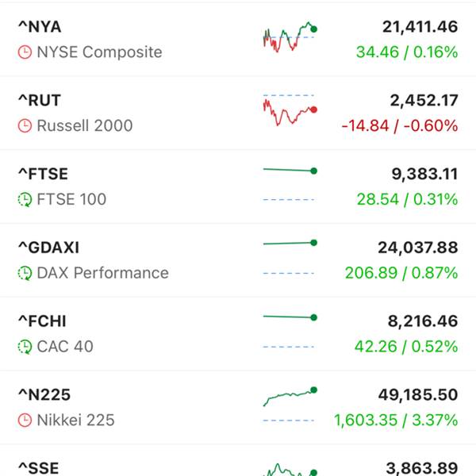The width and height of the screenshot is (476, 476).
Task: Tap Nikkei 225 change 1,603.35 / 3.37%
Action: (x=395, y=420)
